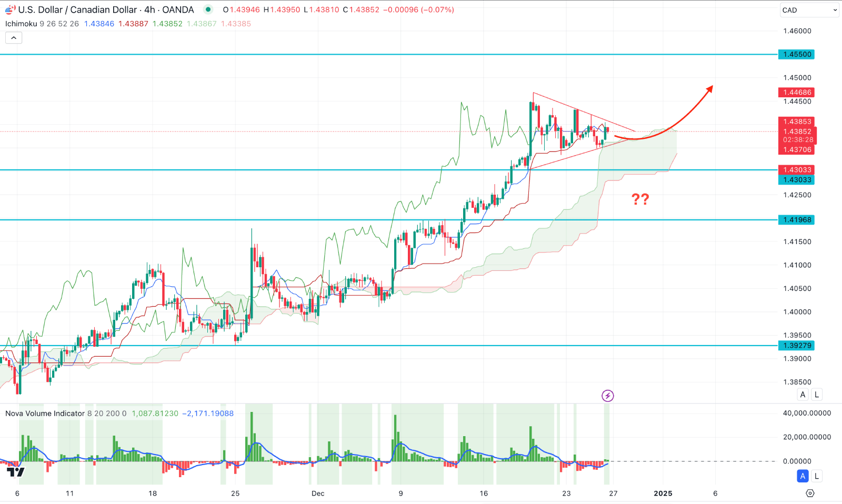
Task: Click the Dec label on time axis
Action: point(318,493)
